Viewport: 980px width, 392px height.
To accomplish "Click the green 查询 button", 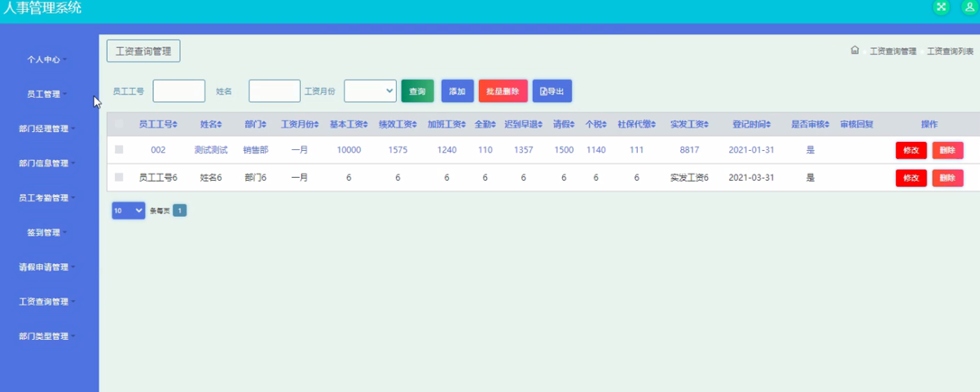I will coord(417,91).
